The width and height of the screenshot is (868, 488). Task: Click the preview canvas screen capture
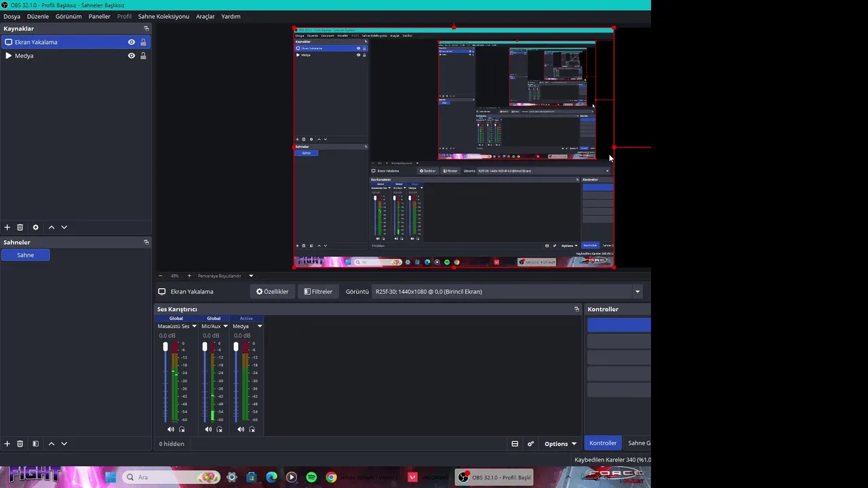(x=454, y=148)
